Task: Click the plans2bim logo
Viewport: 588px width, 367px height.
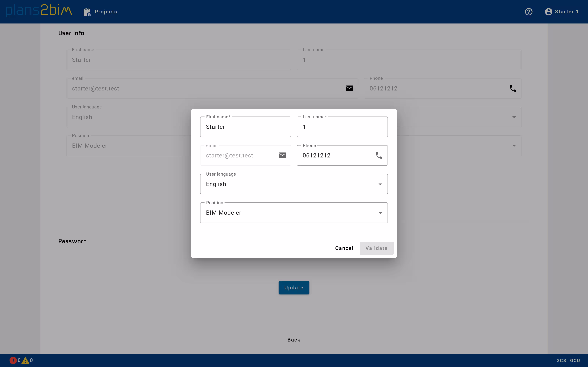Action: tap(38, 10)
